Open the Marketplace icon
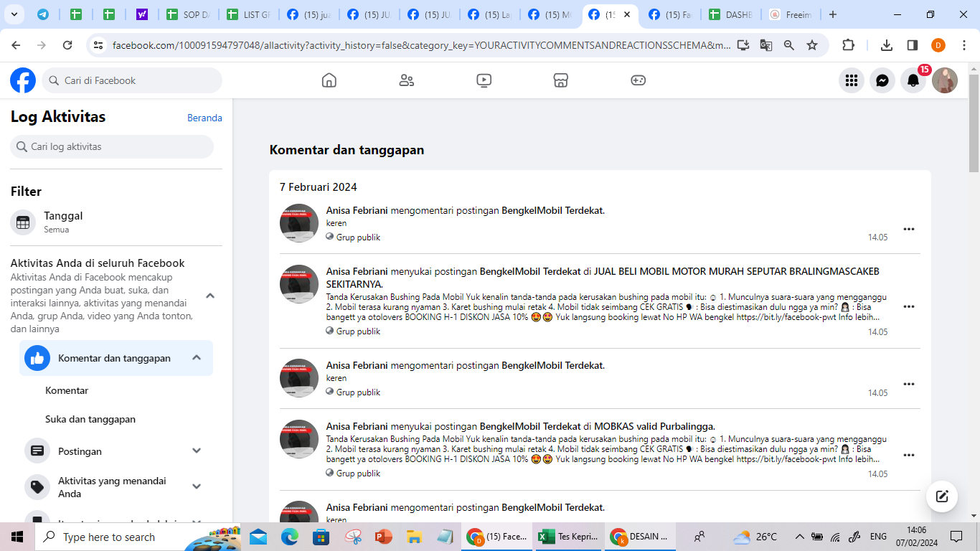 (x=561, y=80)
